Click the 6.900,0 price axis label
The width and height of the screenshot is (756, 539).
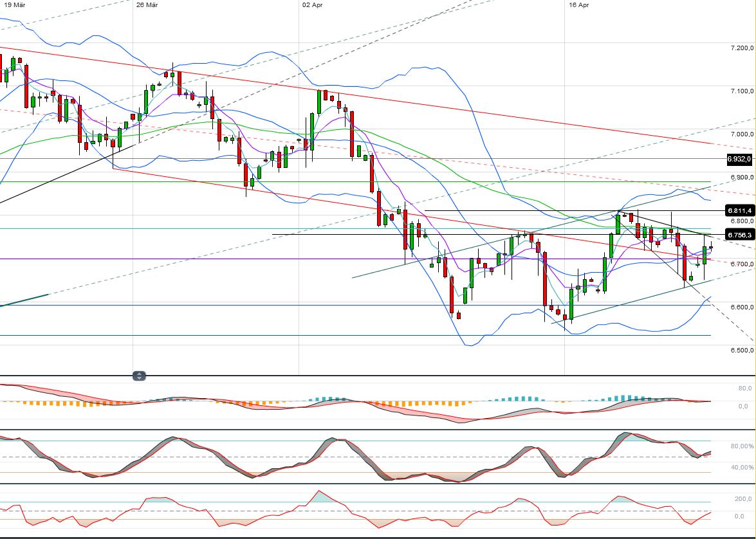click(x=742, y=178)
